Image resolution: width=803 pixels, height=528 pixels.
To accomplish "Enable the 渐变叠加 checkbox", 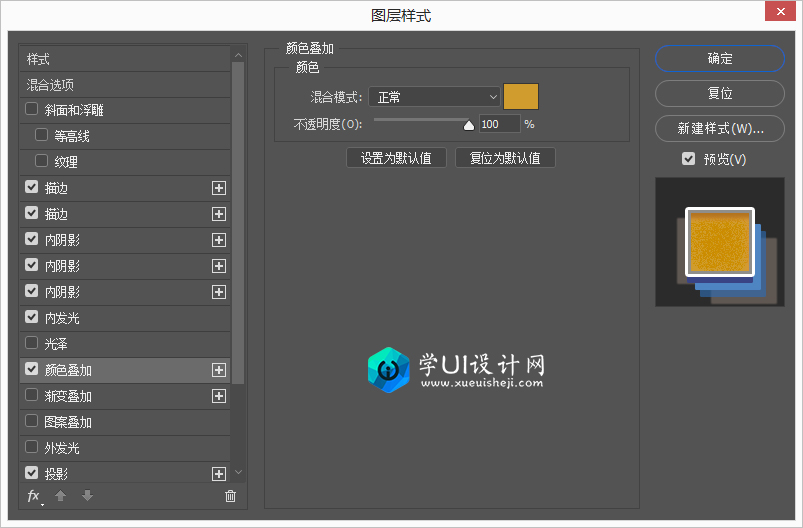I will [x=32, y=395].
